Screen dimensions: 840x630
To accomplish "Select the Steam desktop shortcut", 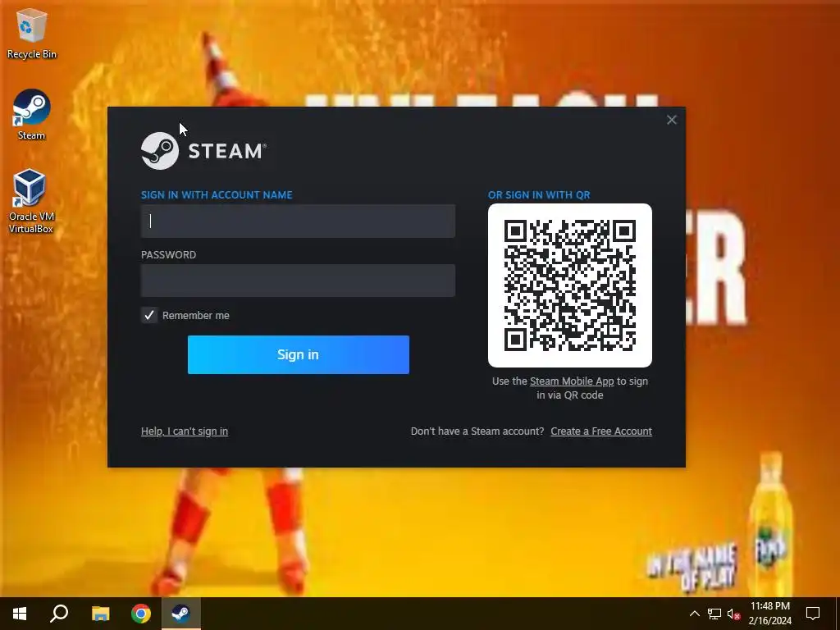I will [32, 115].
